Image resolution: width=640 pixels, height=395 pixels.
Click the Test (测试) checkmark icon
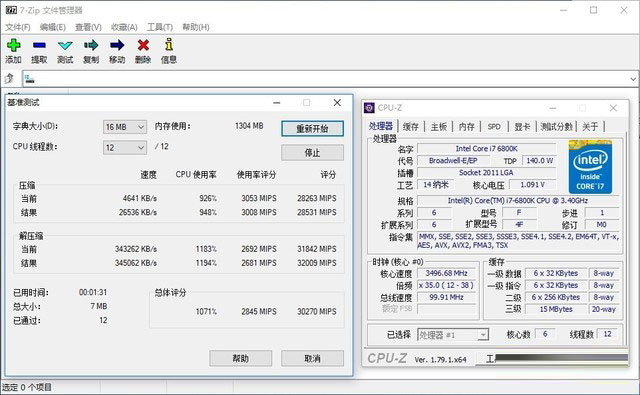coord(65,45)
